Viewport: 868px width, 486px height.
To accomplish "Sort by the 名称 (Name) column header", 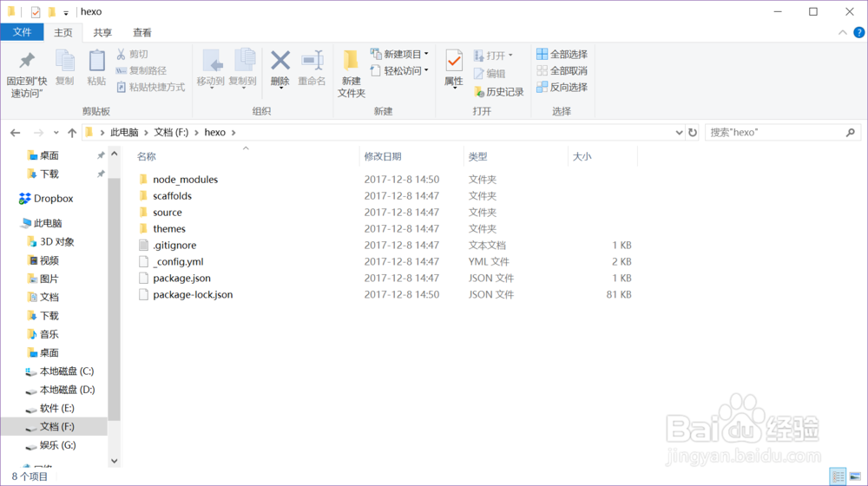I will [147, 157].
